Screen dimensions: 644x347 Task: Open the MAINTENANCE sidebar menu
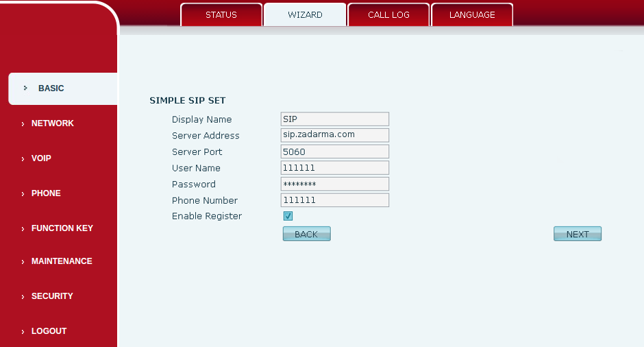62,261
